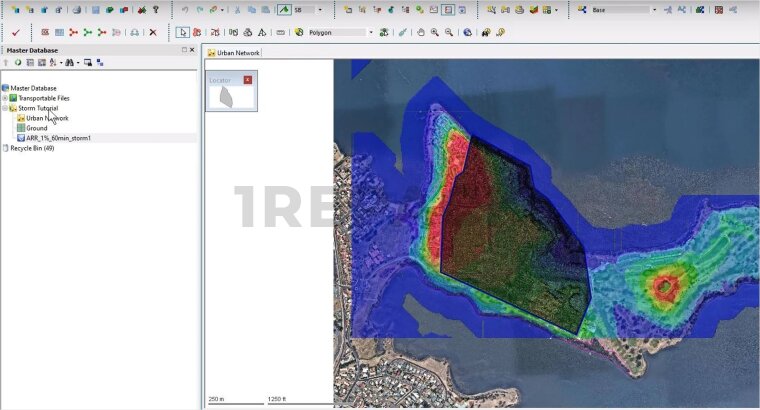The width and height of the screenshot is (760, 410).
Task: Click the binoculars find icon in Master Database
Action: (x=69, y=62)
